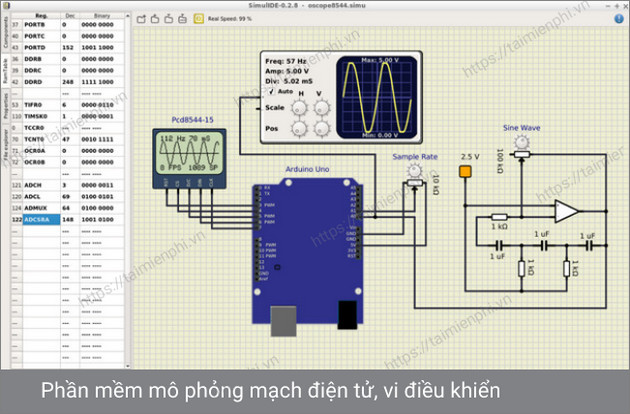Click the oscilloscope horizontal Scale knob

(x=297, y=108)
